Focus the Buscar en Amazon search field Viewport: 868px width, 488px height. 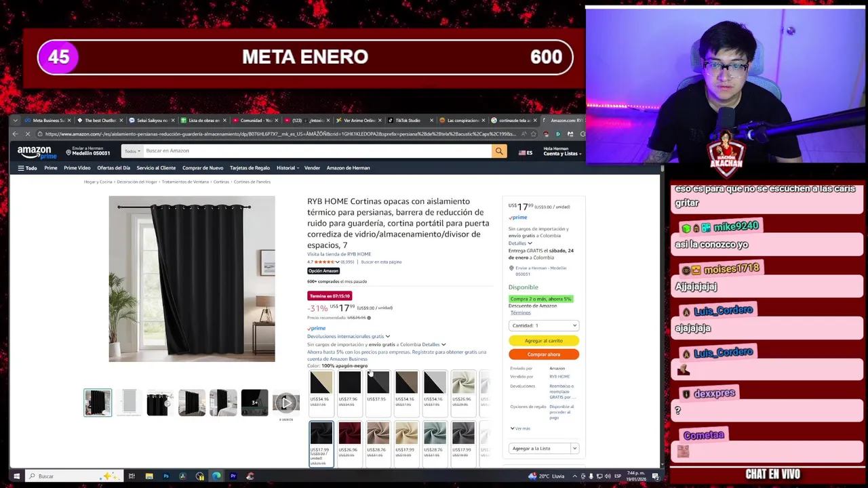click(317, 151)
